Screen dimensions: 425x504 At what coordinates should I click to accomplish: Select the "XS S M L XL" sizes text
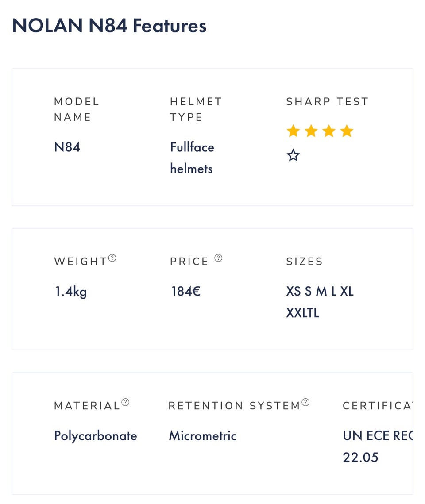click(320, 292)
